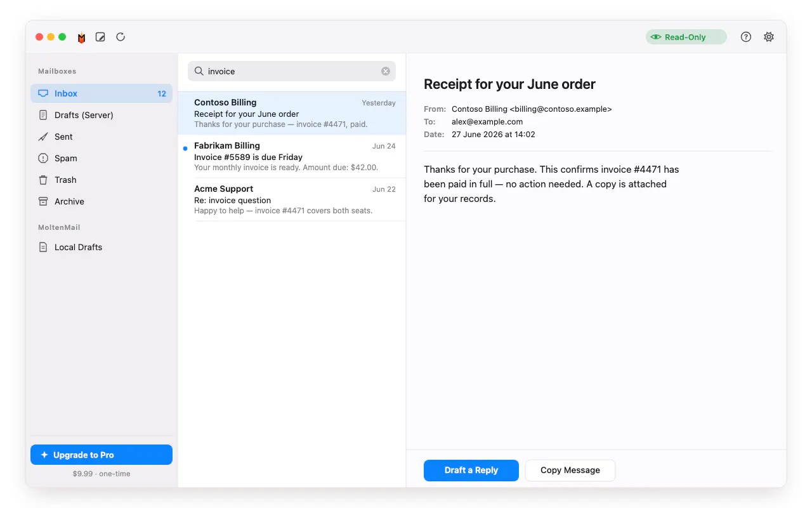Click the Inbox count 12
812x508 pixels.
click(x=162, y=93)
